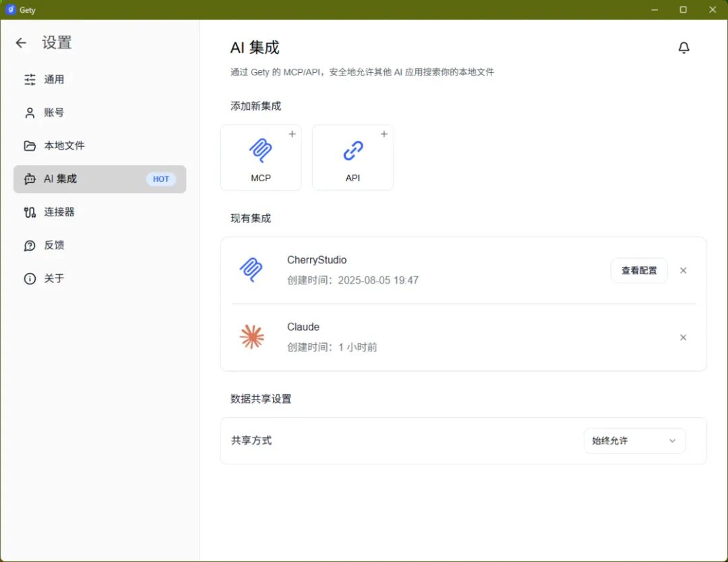Open the 共享方式 dropdown showing 始终允许
Screen dimensions: 728x562
click(634, 441)
